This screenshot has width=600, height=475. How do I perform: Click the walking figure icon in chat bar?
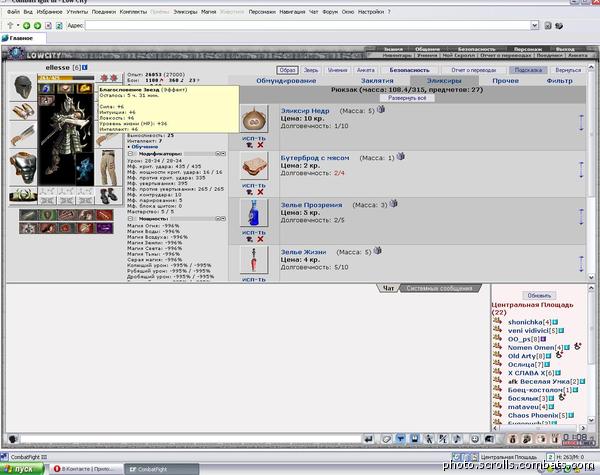(429, 439)
